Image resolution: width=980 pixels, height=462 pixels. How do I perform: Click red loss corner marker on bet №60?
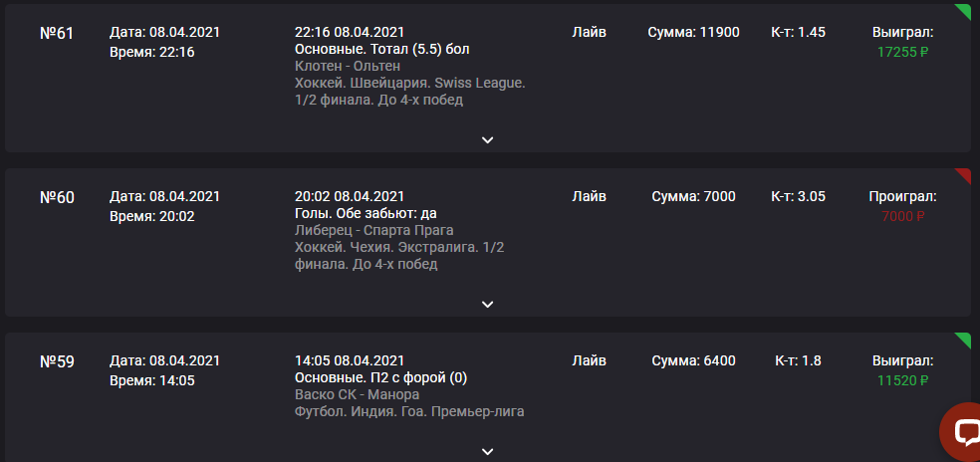pos(964,175)
